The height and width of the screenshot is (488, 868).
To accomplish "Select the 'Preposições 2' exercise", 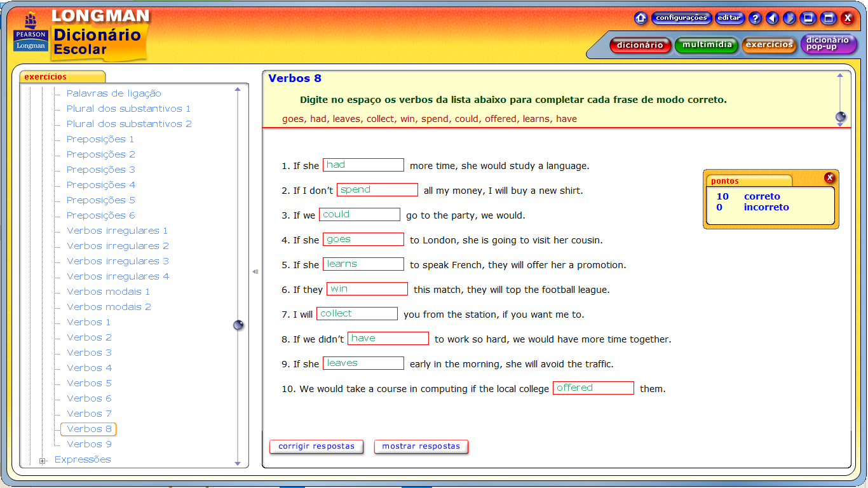I will coord(101,154).
